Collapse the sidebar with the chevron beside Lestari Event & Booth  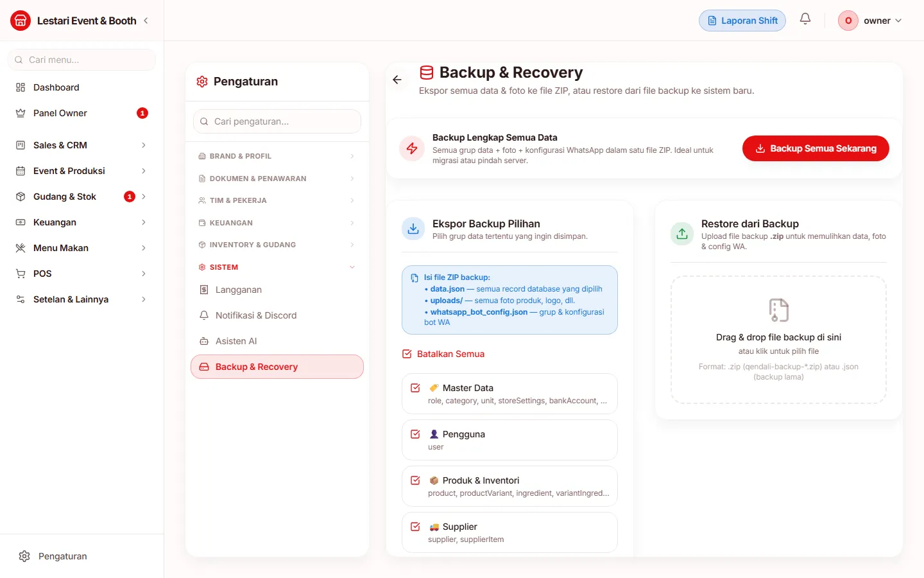coord(146,21)
